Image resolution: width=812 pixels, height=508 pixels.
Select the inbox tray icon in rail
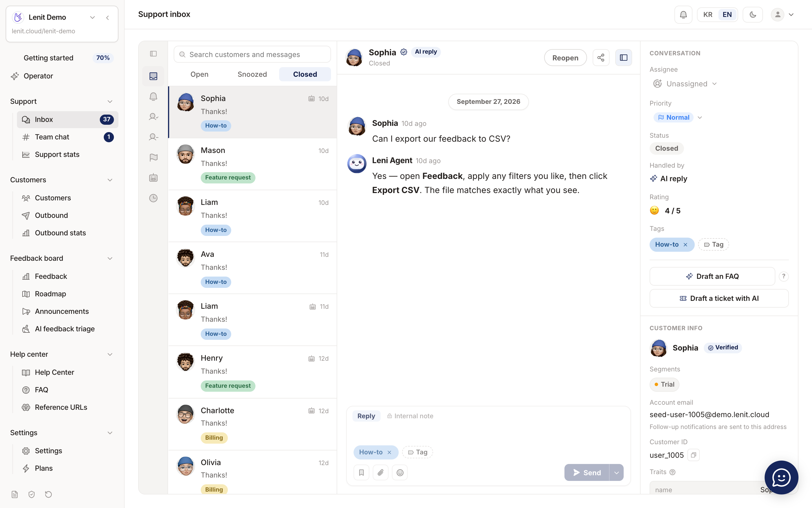pyautogui.click(x=153, y=76)
